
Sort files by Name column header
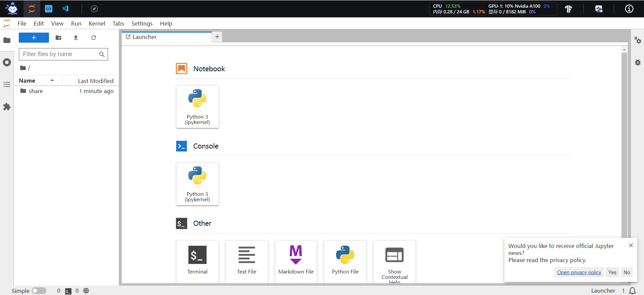coord(27,81)
